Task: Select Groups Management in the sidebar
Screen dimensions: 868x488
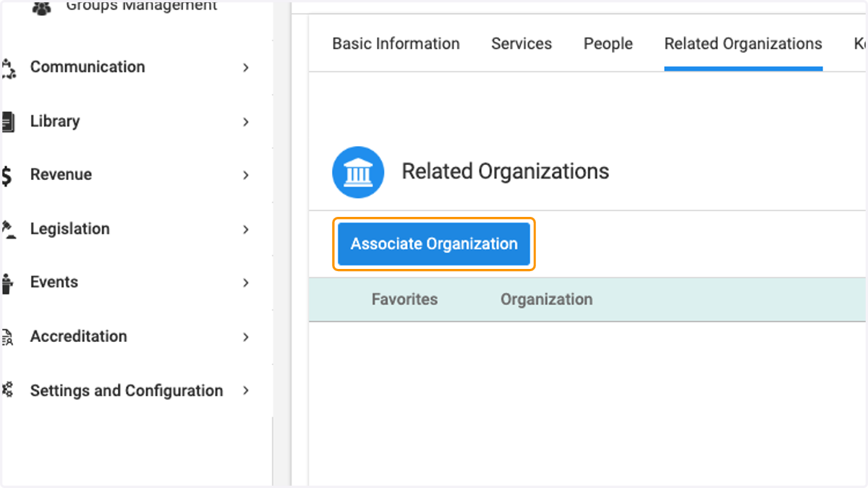Action: coord(142,6)
